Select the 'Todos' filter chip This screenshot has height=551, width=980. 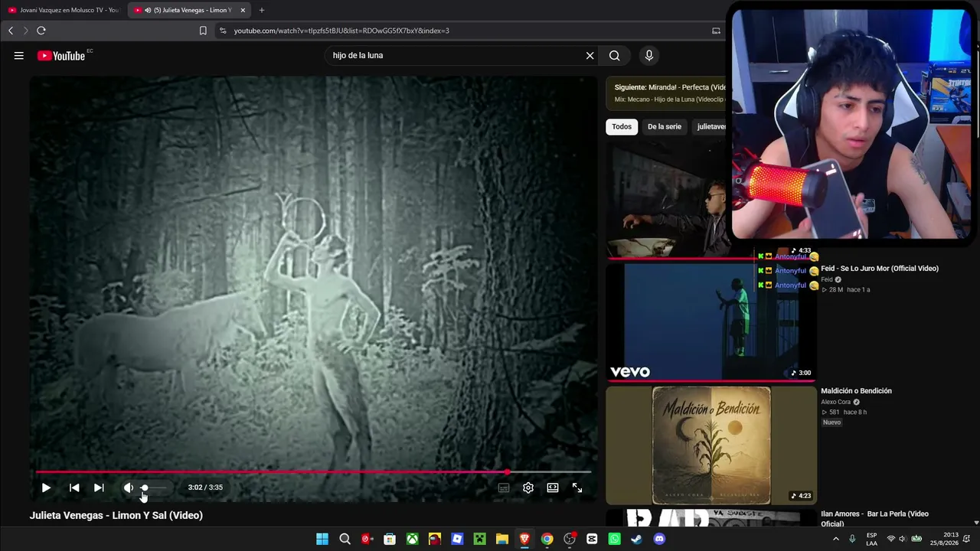622,126
